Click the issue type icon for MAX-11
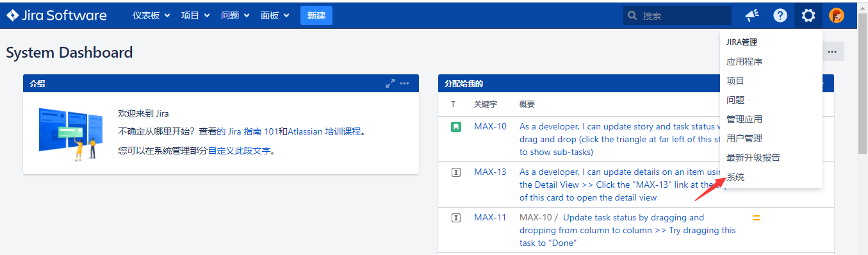Viewport: 868px width, 255px height. [455, 218]
